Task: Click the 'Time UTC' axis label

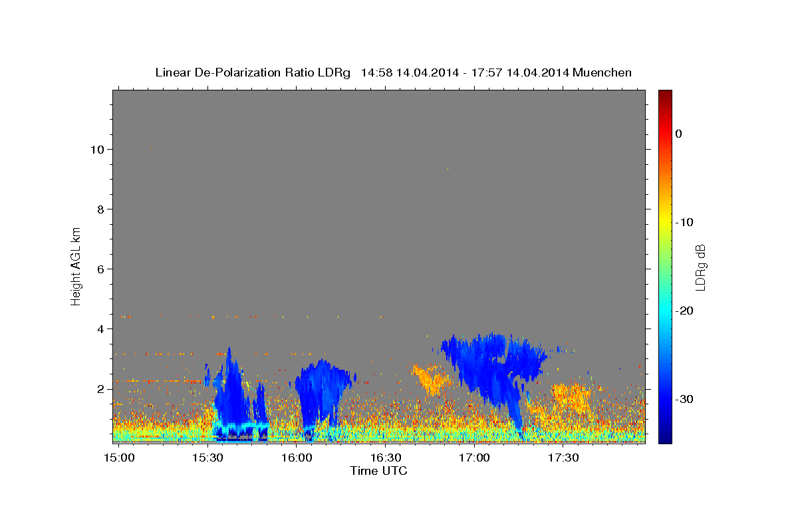Action: 378,471
